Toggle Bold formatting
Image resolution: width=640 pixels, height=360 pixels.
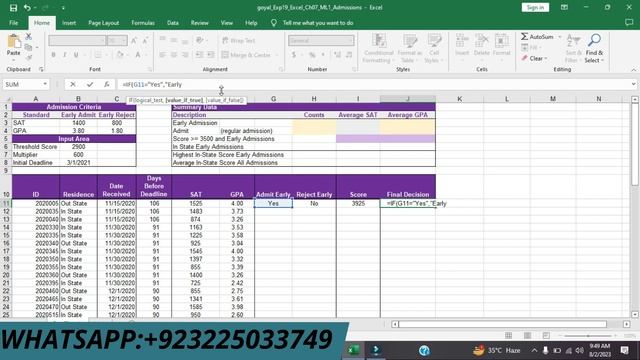coord(53,55)
